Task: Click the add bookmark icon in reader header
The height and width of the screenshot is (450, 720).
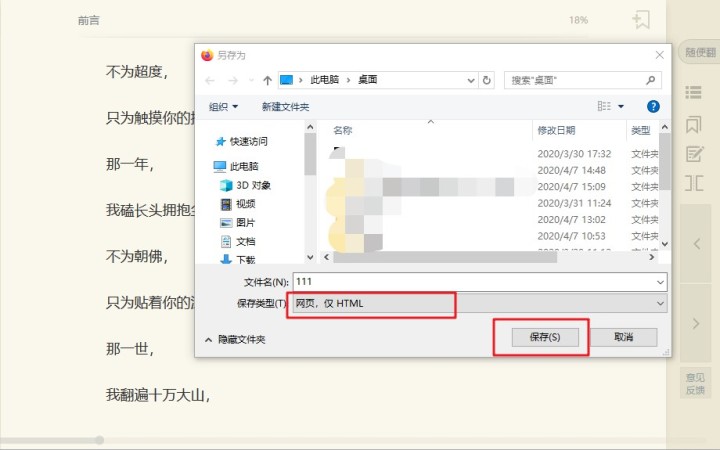Action: [641, 20]
